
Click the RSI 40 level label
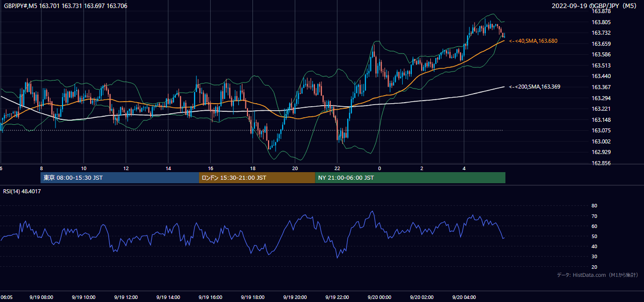(x=594, y=247)
